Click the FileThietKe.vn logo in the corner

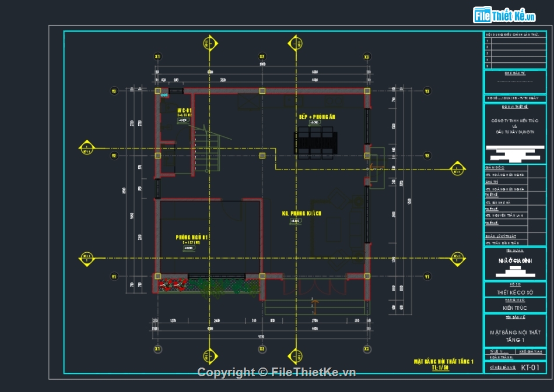(504, 15)
